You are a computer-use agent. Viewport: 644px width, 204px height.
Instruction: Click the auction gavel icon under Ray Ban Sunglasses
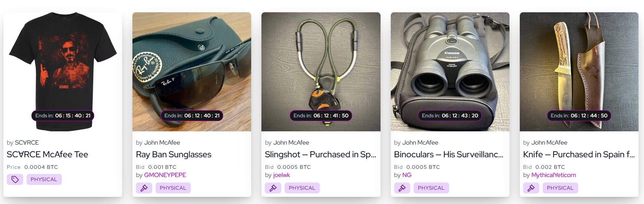coord(144,188)
